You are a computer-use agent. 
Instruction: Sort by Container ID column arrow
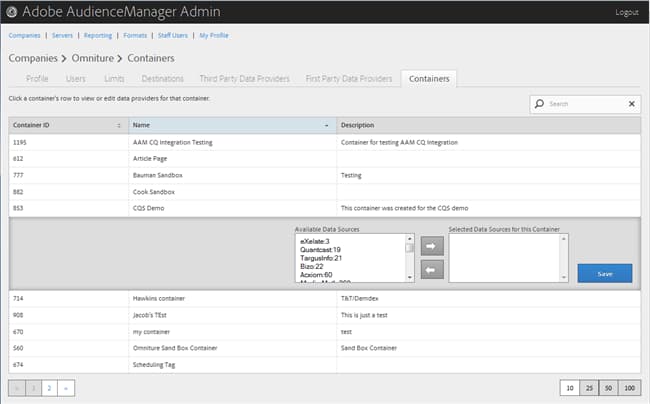pyautogui.click(x=119, y=125)
